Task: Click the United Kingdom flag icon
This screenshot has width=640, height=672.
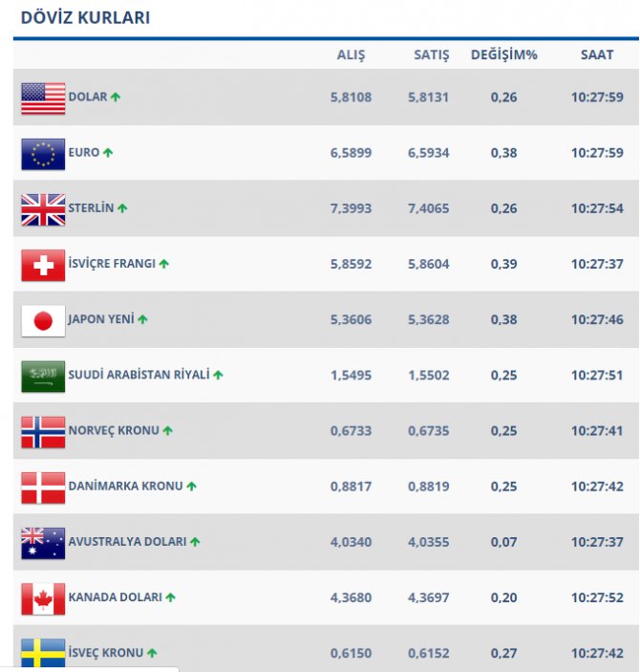Action: point(43,209)
